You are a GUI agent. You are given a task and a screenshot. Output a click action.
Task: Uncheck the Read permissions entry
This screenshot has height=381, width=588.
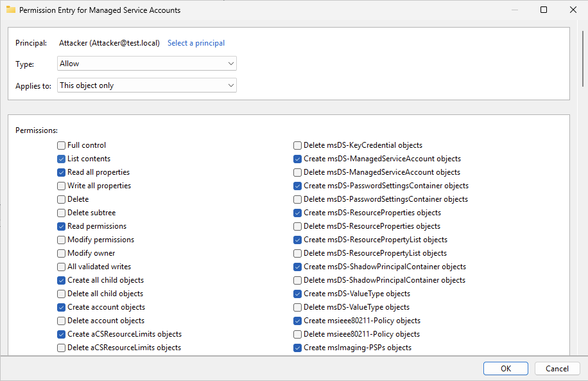tap(61, 226)
